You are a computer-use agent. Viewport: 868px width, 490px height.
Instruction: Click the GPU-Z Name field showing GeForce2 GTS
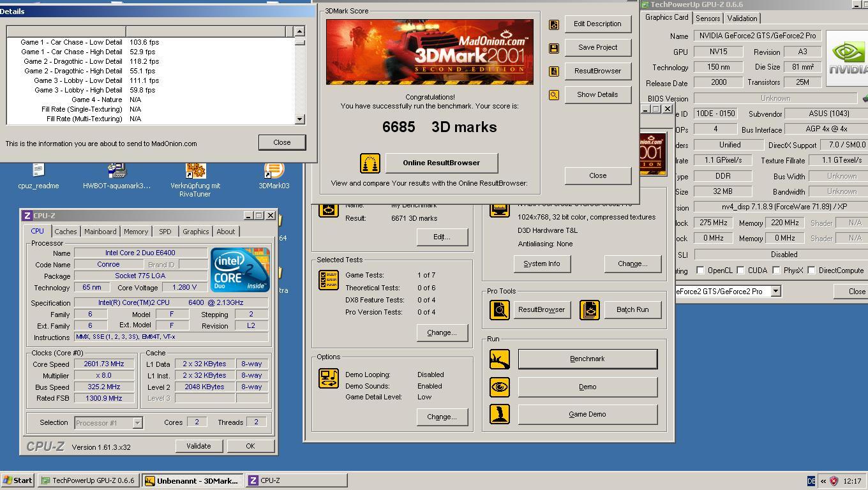[757, 36]
